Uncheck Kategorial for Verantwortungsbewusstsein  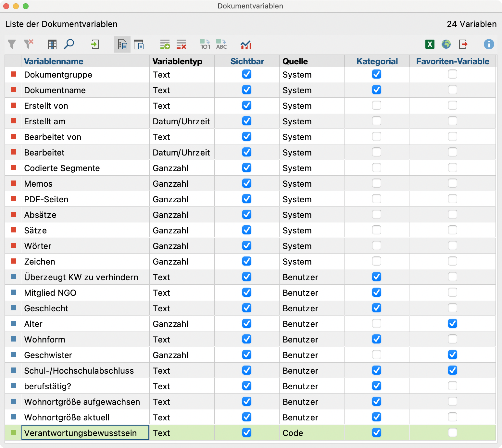tap(377, 433)
